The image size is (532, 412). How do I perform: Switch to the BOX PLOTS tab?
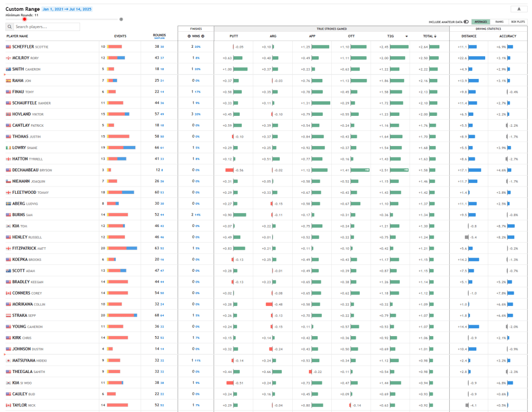518,22
